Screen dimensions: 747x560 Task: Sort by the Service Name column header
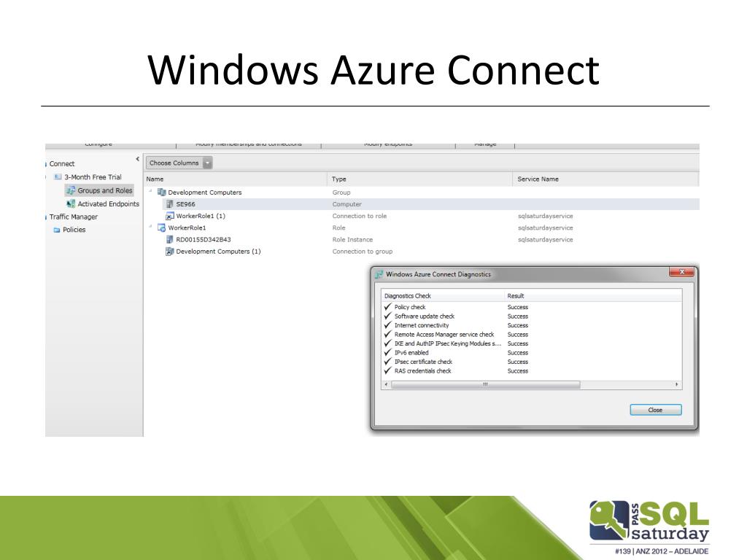click(x=605, y=179)
